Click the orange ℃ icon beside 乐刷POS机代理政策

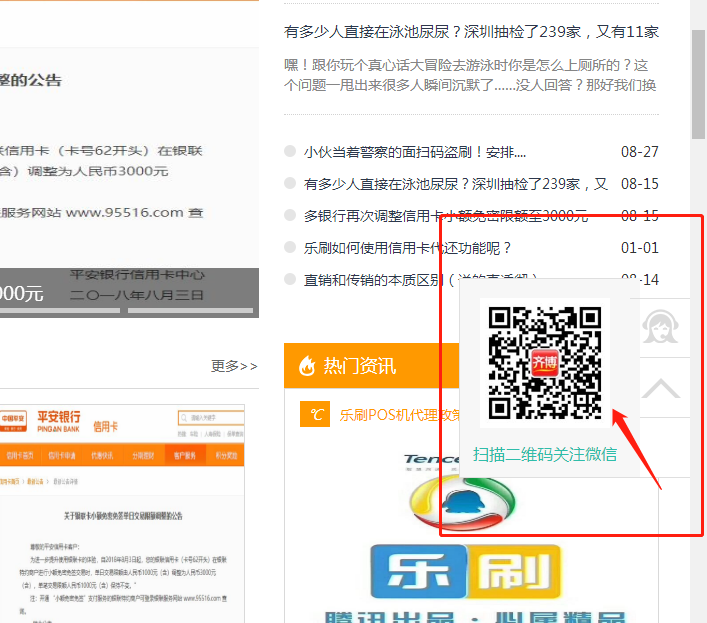tap(315, 414)
